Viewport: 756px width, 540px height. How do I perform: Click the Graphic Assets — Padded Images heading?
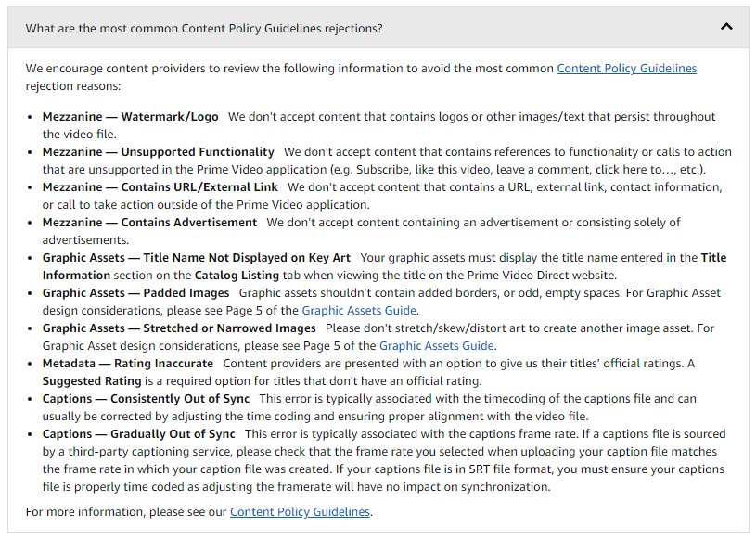coord(136,292)
